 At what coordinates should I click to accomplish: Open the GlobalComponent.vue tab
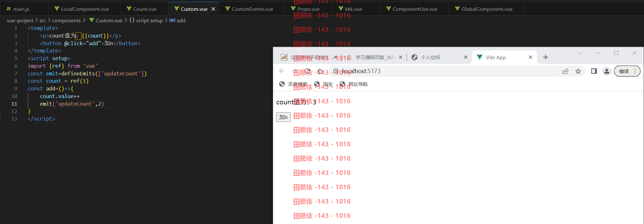pos(487,9)
